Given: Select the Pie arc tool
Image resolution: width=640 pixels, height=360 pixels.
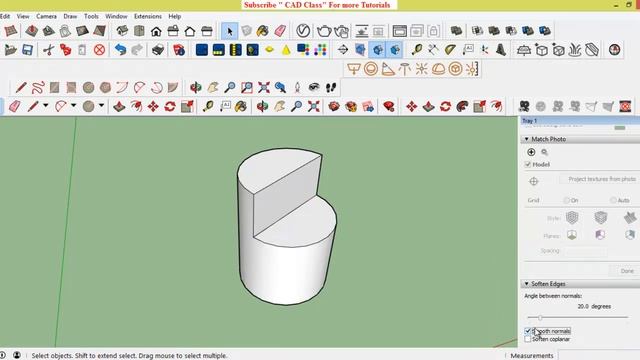Looking at the screenshot, I should coord(173,87).
